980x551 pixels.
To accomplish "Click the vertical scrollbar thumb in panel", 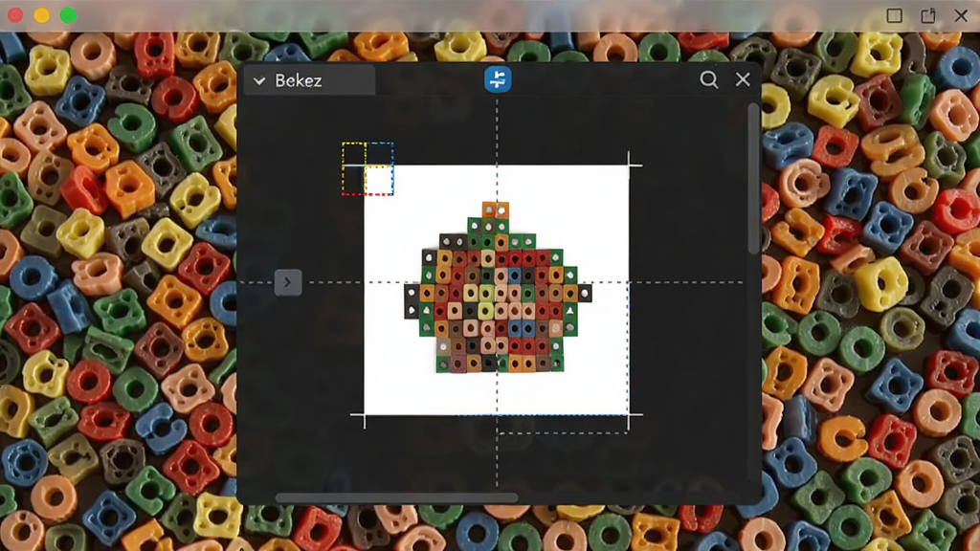I will tap(753, 179).
